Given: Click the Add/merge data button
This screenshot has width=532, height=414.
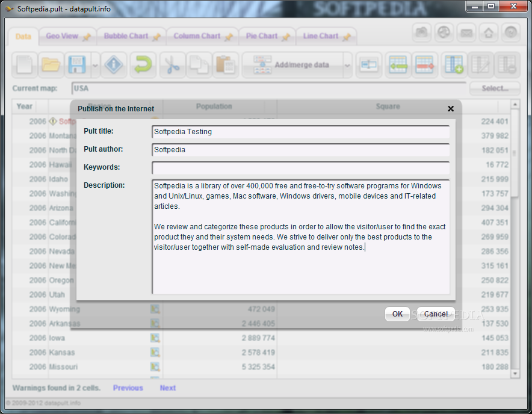Looking at the screenshot, I should tap(292, 64).
